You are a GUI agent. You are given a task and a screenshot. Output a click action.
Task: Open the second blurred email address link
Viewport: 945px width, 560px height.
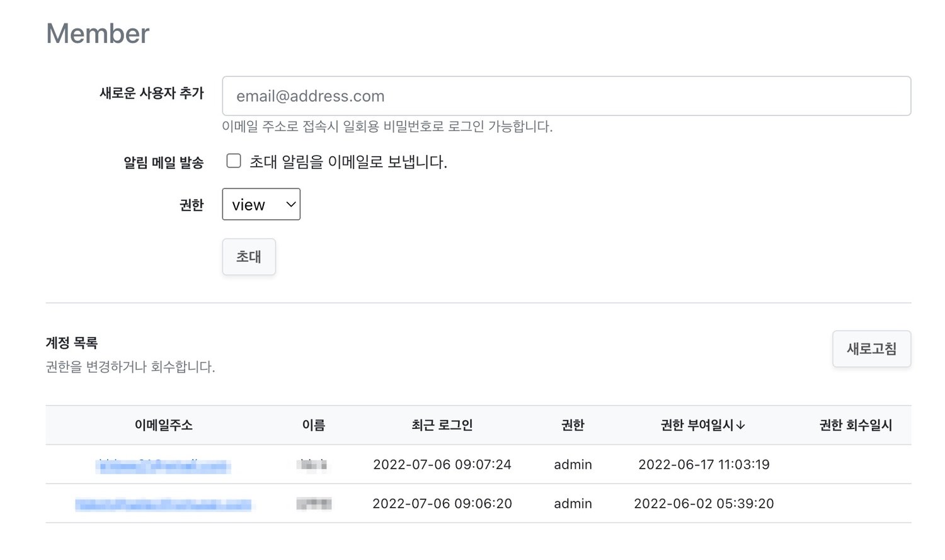click(163, 505)
